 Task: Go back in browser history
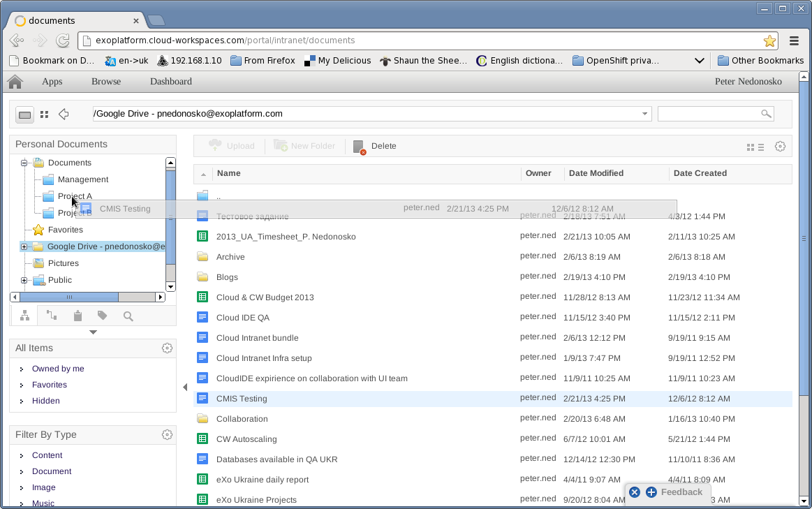point(17,40)
